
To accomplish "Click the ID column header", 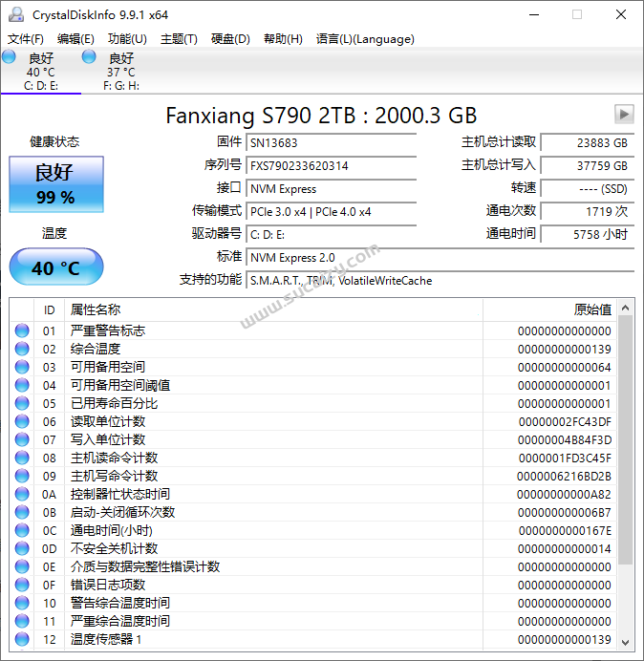I will [x=49, y=309].
